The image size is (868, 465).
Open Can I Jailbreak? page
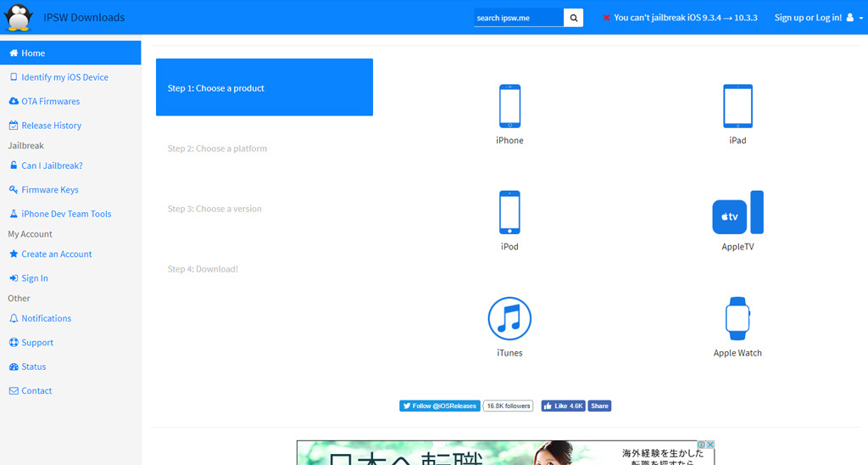point(52,165)
